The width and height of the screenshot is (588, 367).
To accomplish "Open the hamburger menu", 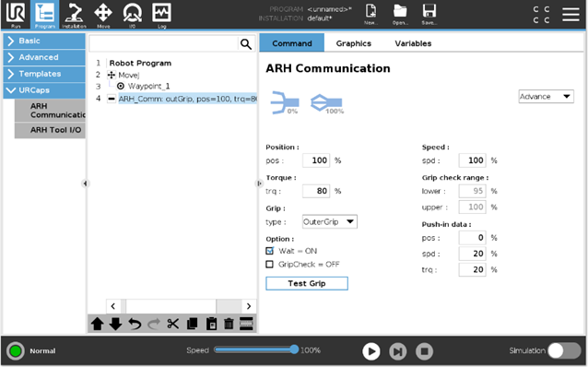I will click(x=570, y=14).
